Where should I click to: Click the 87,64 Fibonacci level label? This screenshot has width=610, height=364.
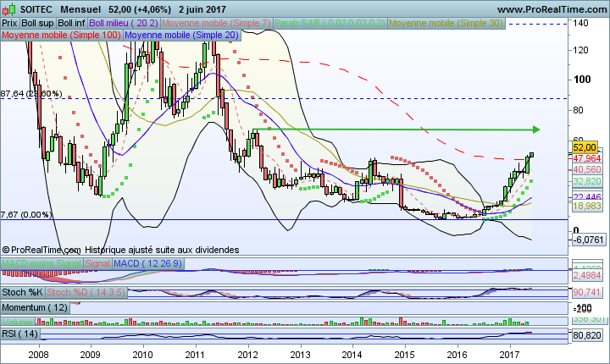tap(31, 94)
